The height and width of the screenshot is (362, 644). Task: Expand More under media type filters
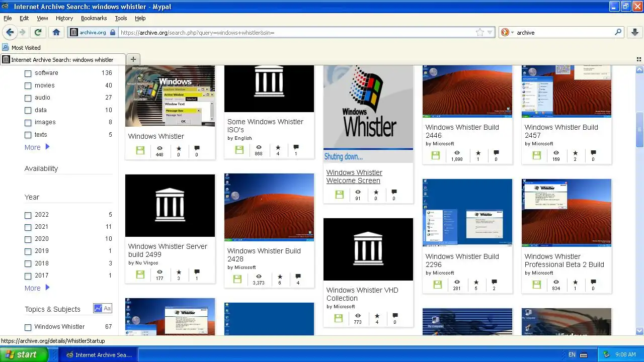(37, 147)
